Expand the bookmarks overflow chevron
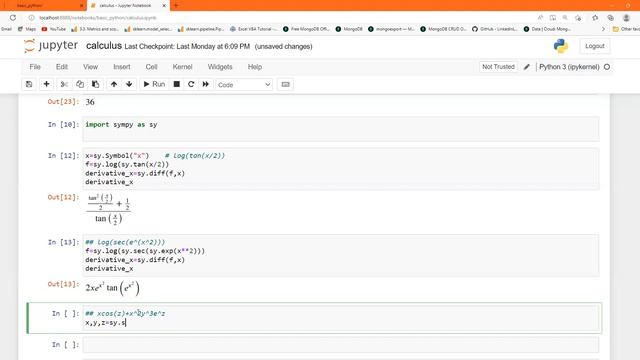Viewport: 640px width, 360px height. click(x=603, y=29)
